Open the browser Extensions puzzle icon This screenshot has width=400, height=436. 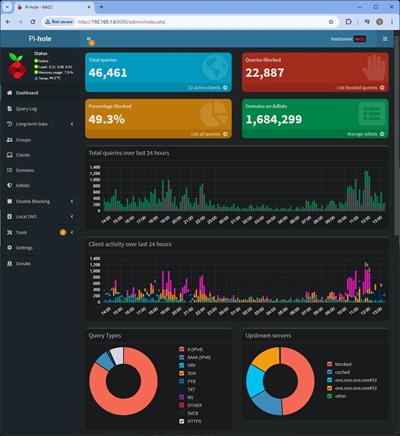[x=348, y=22]
